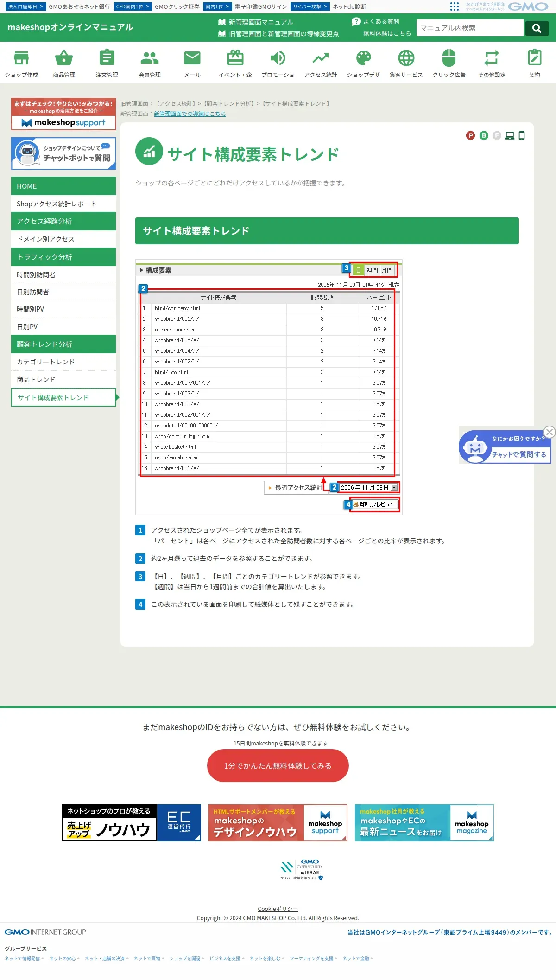Expand ショップを開設 footer group
Image resolution: width=556 pixels, height=980 pixels.
187,959
